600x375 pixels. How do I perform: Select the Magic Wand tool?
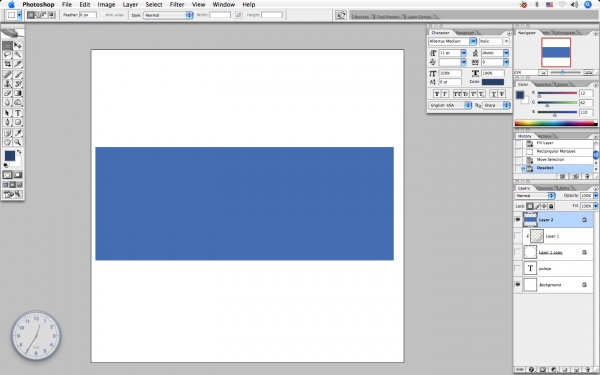pos(18,55)
